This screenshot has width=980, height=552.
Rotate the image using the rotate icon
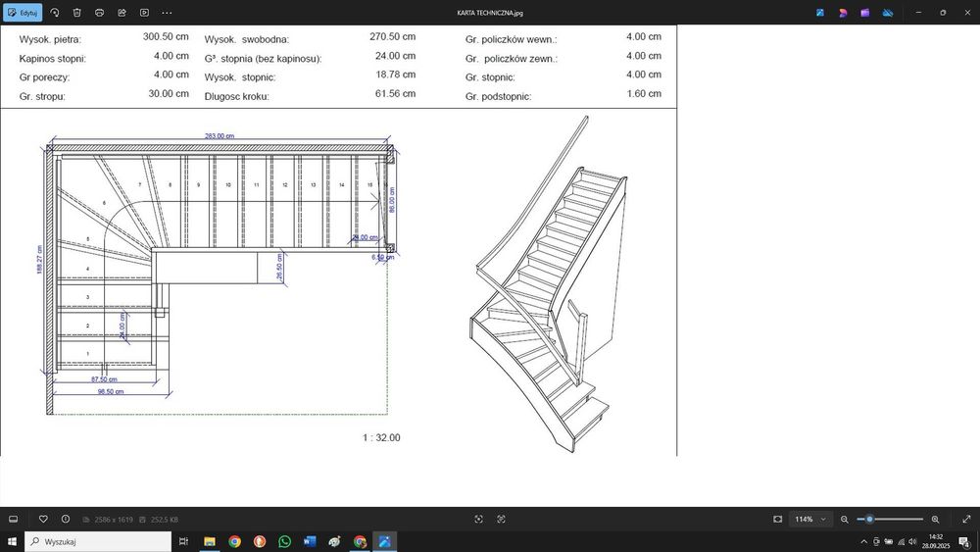point(54,13)
